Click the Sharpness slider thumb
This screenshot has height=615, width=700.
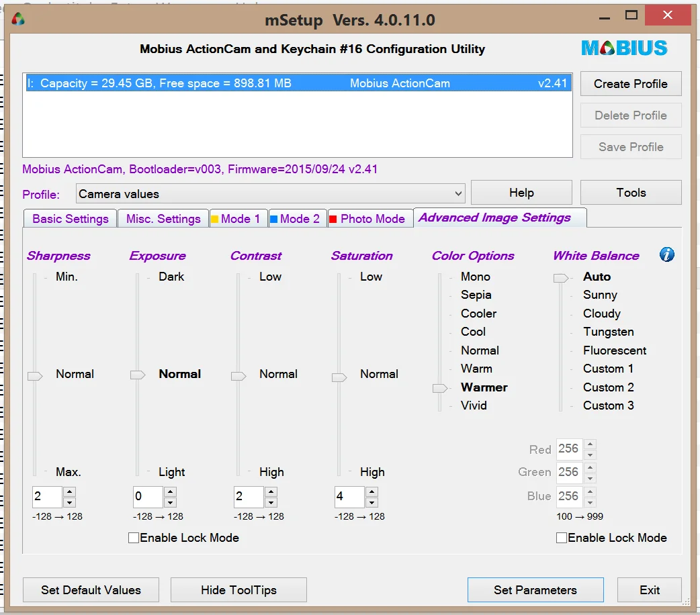(35, 376)
